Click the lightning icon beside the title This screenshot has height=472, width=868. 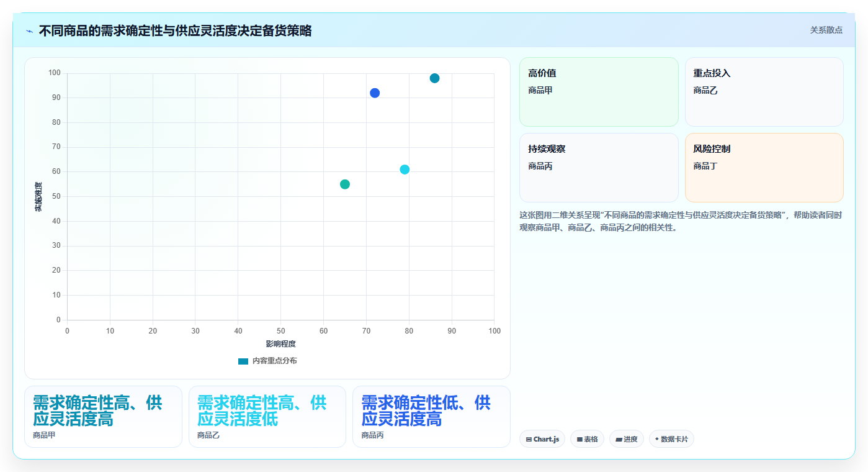point(30,31)
